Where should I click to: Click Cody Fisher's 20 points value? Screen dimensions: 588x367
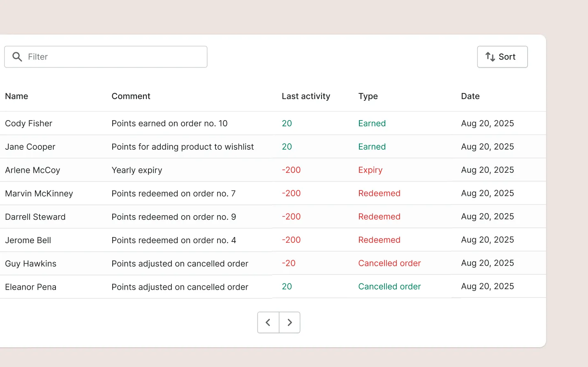tap(287, 123)
